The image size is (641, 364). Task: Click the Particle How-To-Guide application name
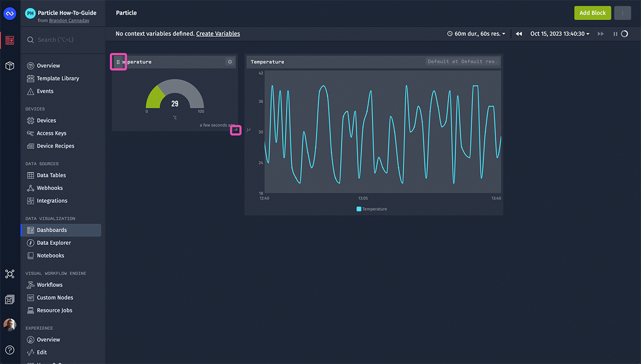(67, 13)
